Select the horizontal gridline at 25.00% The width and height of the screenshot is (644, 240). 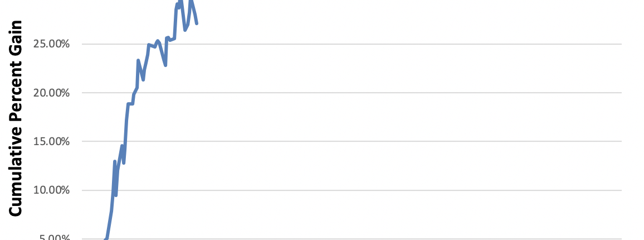[x=390, y=44]
